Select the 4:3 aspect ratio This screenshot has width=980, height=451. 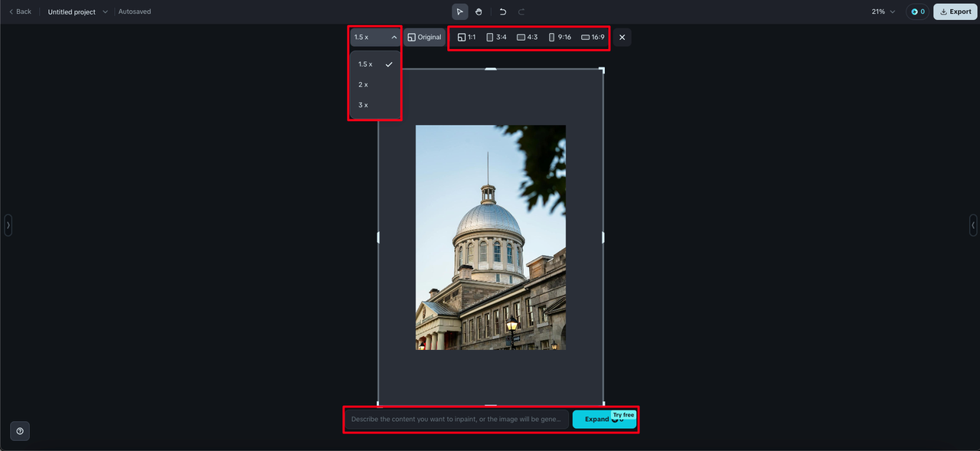coord(527,37)
